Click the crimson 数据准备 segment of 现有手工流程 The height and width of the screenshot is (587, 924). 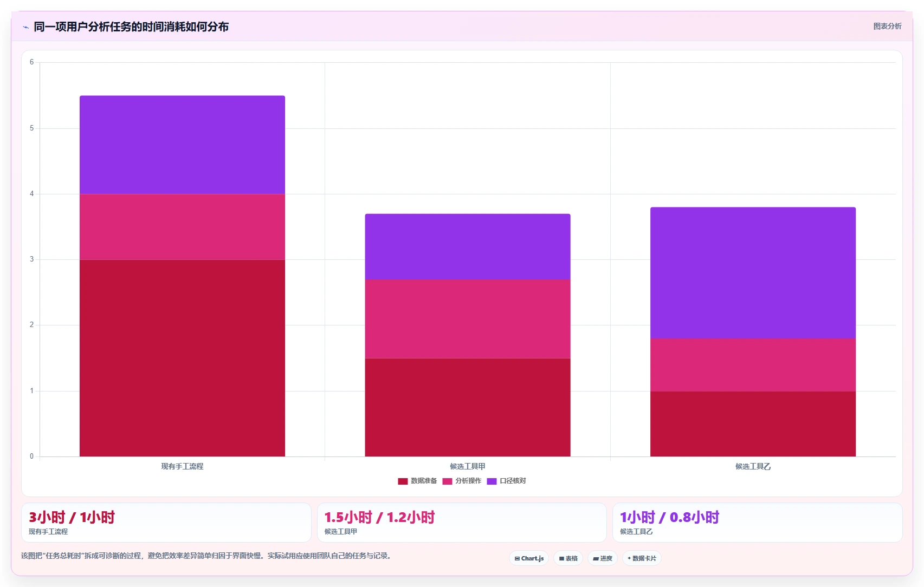tap(182, 358)
